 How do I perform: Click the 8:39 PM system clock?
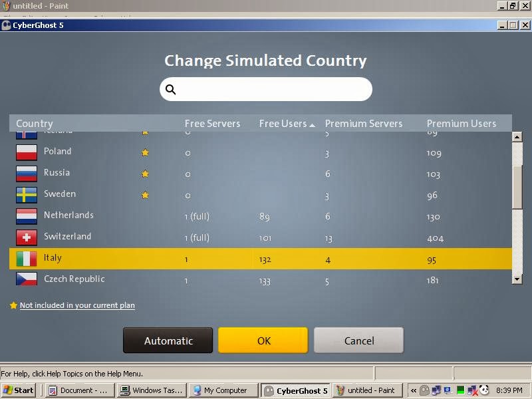(509, 390)
